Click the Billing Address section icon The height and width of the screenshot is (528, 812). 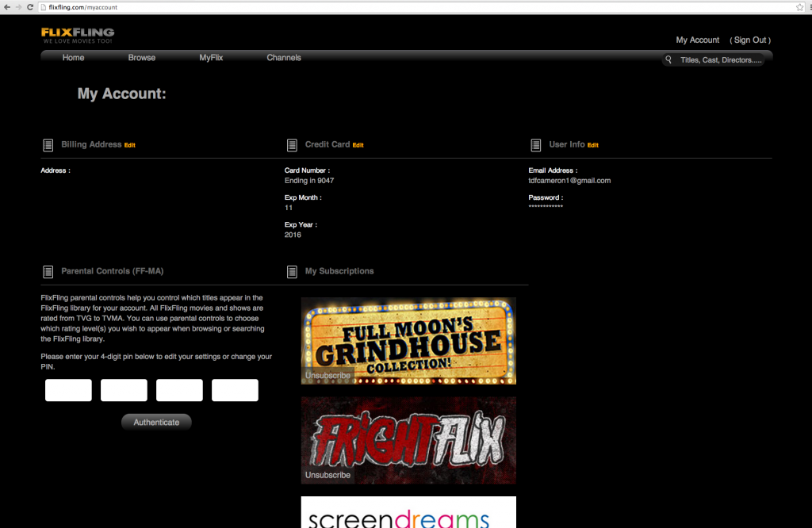(x=48, y=145)
